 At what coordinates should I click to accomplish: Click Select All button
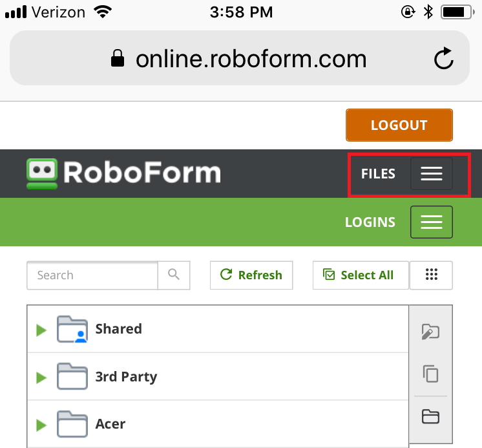[361, 275]
